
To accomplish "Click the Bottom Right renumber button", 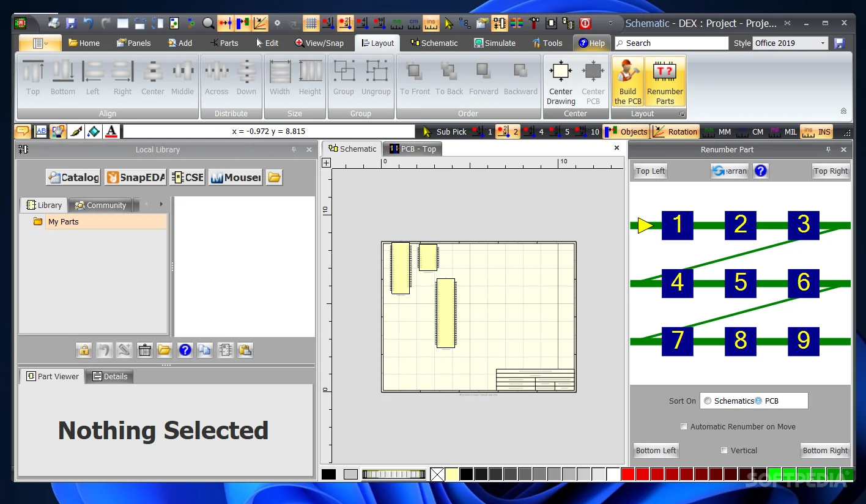I will pos(825,450).
